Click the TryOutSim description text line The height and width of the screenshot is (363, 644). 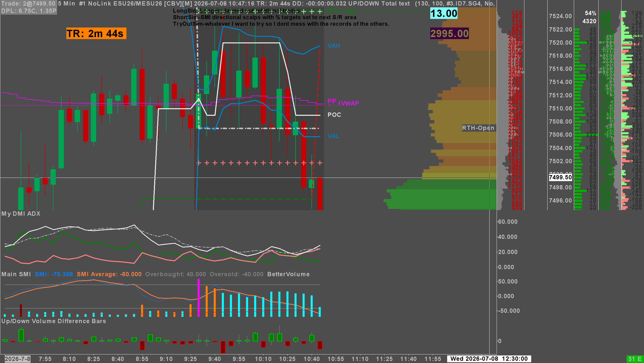point(281,24)
